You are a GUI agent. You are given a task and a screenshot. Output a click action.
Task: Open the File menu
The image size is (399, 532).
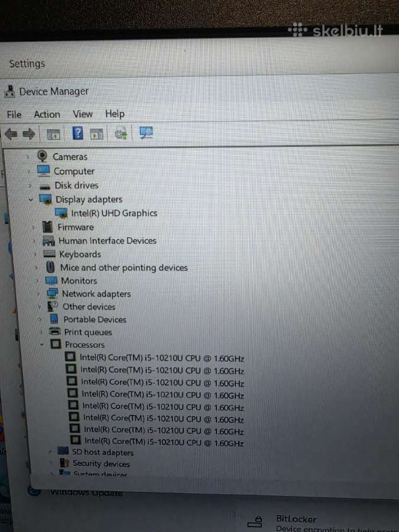click(x=14, y=115)
